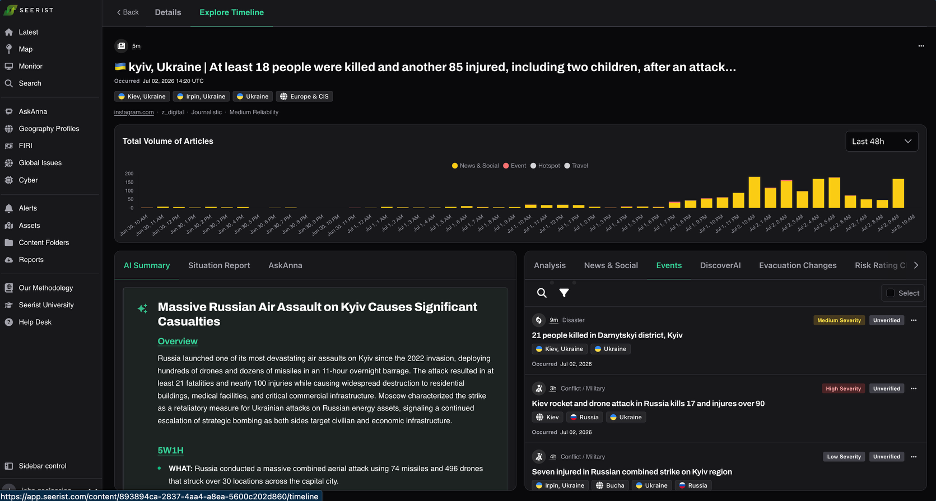Open the article's three-dot options menu
This screenshot has width=936, height=502.
tap(921, 46)
